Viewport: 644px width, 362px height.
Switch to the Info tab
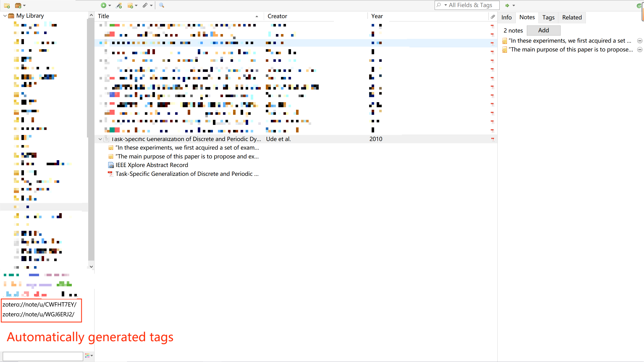click(x=506, y=17)
